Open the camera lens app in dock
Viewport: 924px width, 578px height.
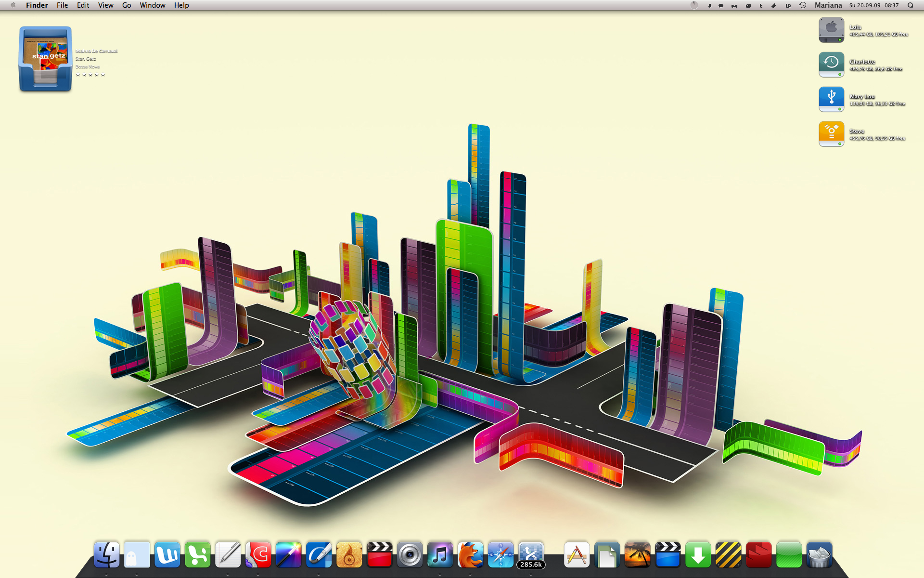click(x=410, y=555)
